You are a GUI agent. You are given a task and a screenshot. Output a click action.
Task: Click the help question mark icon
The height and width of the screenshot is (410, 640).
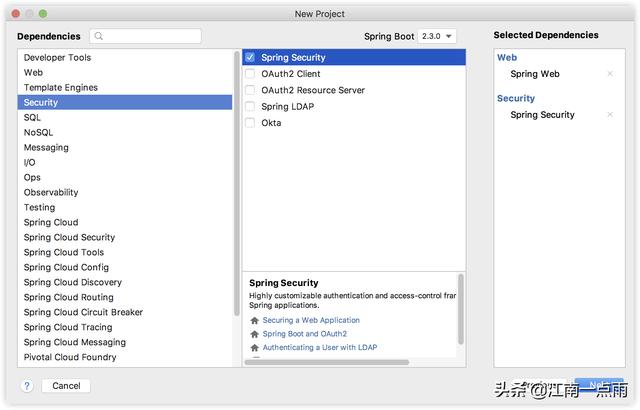pyautogui.click(x=27, y=386)
